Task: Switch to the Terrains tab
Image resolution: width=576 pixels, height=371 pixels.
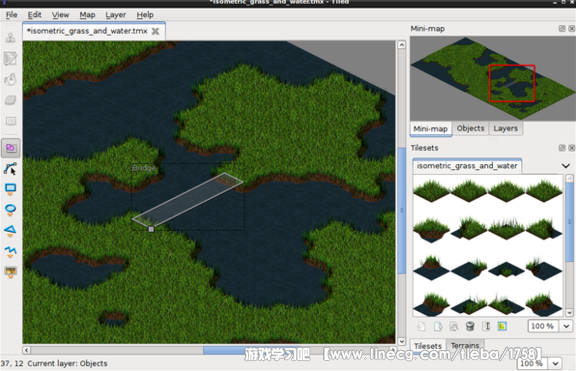Action: [465, 346]
